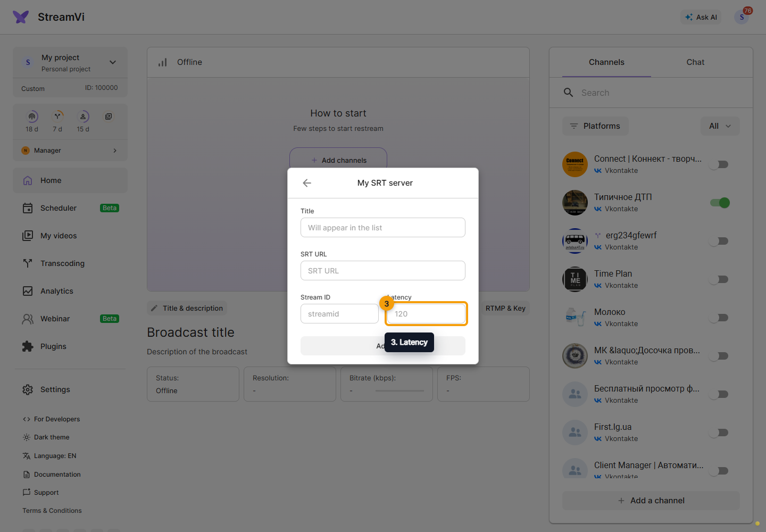Click the StreamVi butterfly logo
This screenshot has width=766, height=532.
click(21, 17)
